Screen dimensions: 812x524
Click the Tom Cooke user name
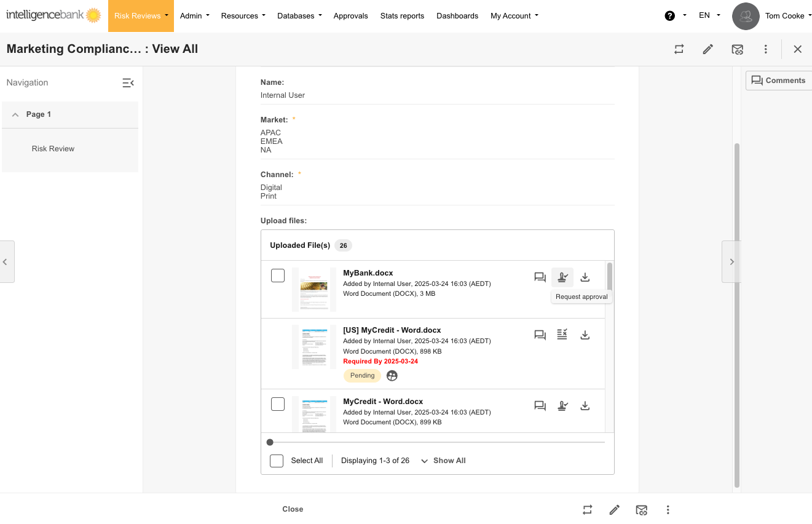[785, 16]
